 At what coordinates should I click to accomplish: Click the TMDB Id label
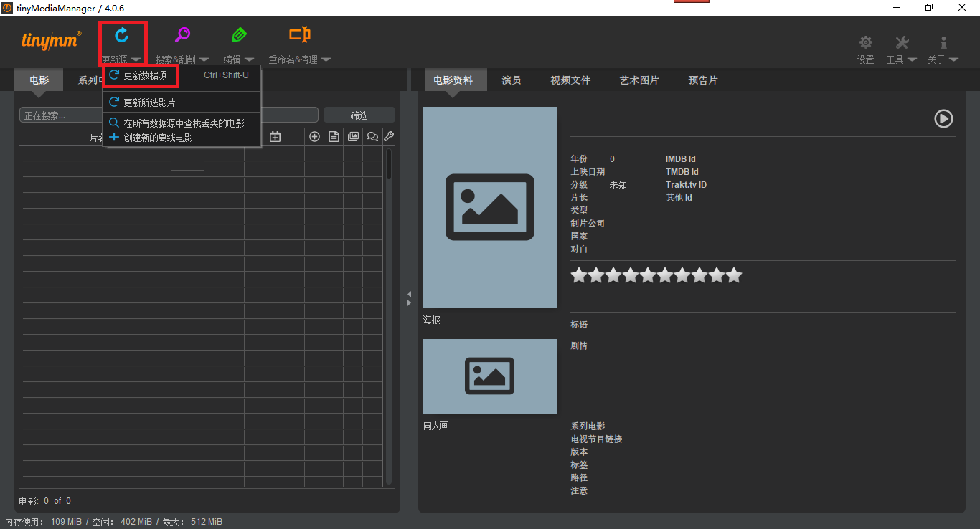tap(682, 172)
